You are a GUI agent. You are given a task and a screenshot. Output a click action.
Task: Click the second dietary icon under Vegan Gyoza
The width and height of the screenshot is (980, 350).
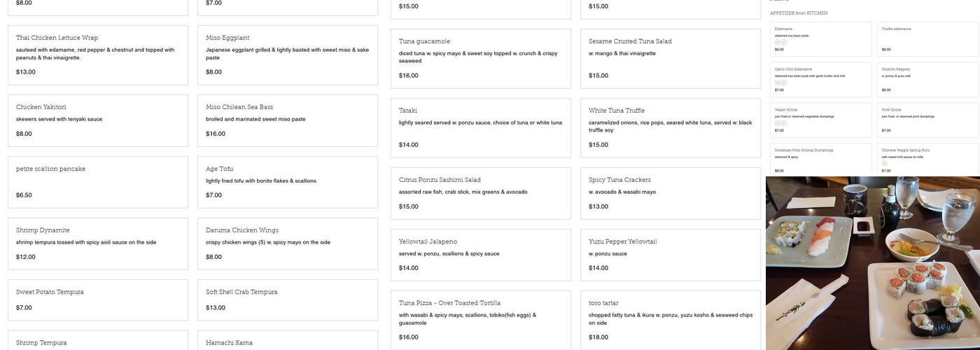[783, 123]
